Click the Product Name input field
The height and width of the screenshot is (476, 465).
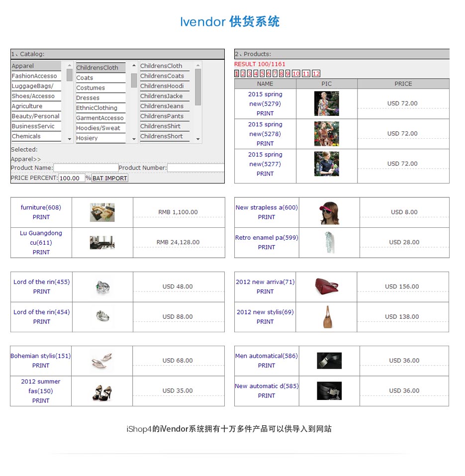(x=86, y=168)
